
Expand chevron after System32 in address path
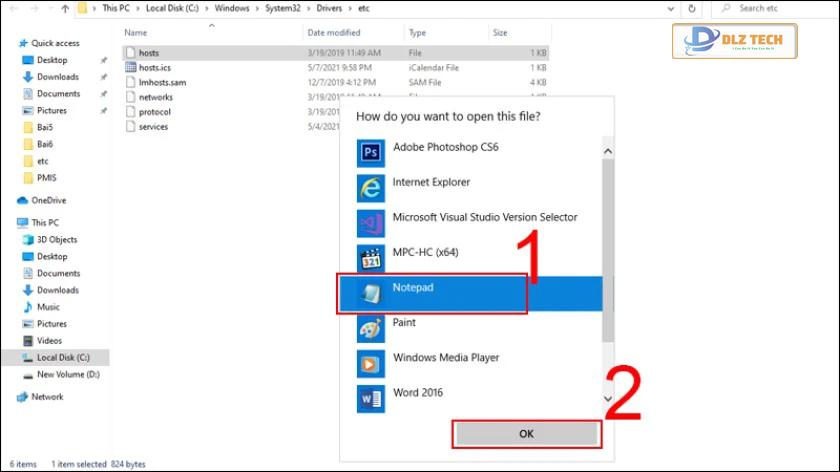[x=309, y=9]
